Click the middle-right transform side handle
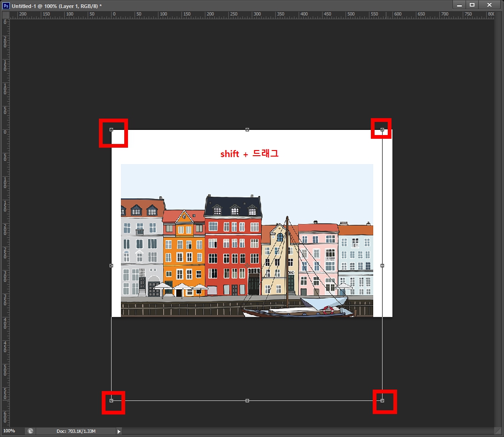 (x=382, y=265)
